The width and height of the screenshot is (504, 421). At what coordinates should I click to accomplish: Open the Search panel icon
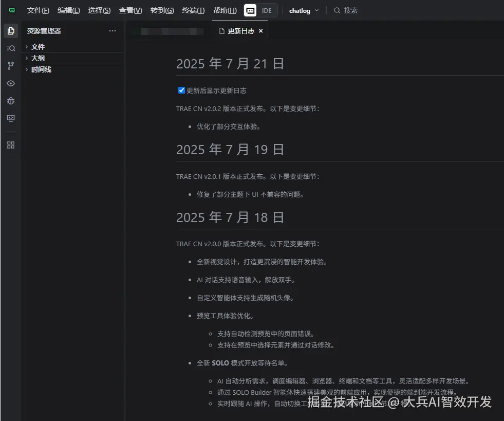coord(11,48)
